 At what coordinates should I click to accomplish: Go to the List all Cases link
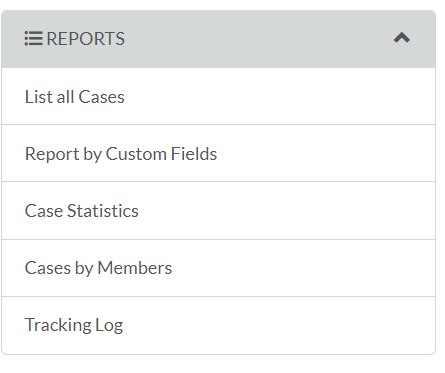(75, 97)
